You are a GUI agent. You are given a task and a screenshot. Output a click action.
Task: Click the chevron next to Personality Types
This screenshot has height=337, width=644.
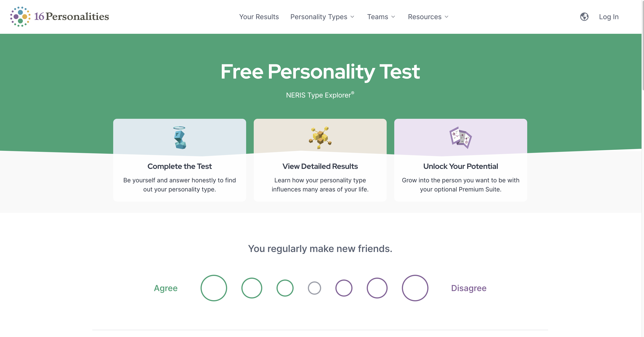click(352, 17)
